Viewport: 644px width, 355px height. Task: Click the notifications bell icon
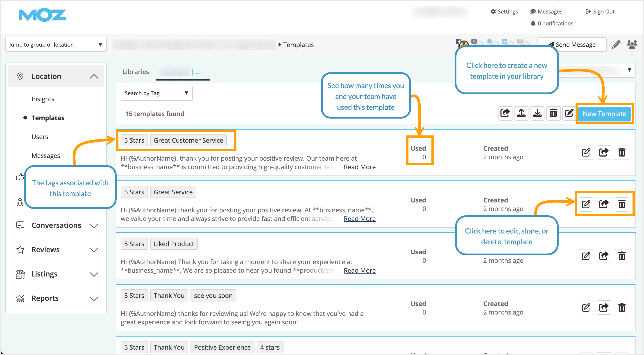tap(533, 23)
